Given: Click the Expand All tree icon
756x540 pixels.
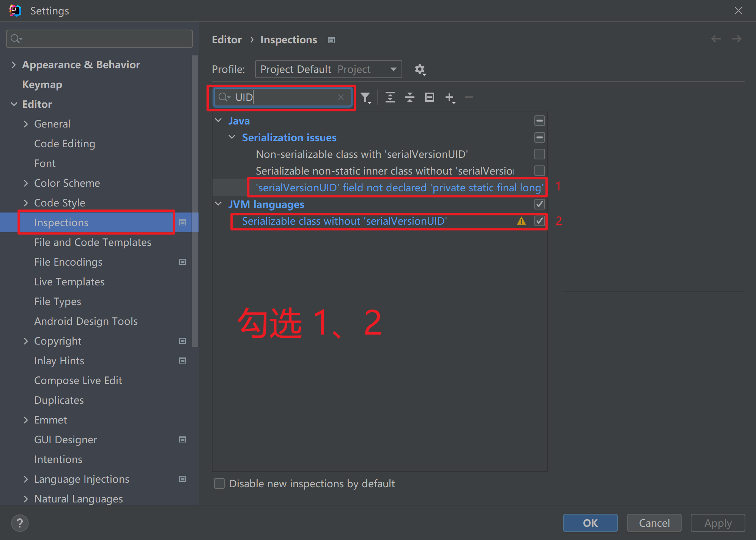Looking at the screenshot, I should pyautogui.click(x=390, y=98).
